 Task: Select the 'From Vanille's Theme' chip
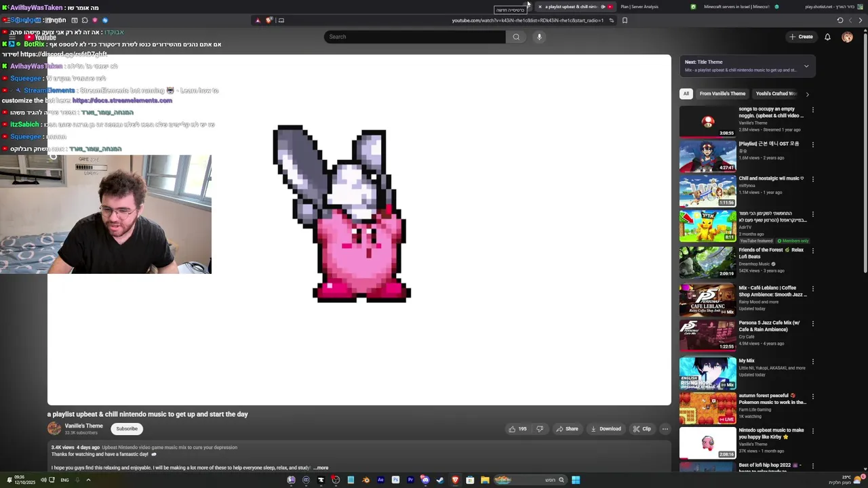(722, 94)
